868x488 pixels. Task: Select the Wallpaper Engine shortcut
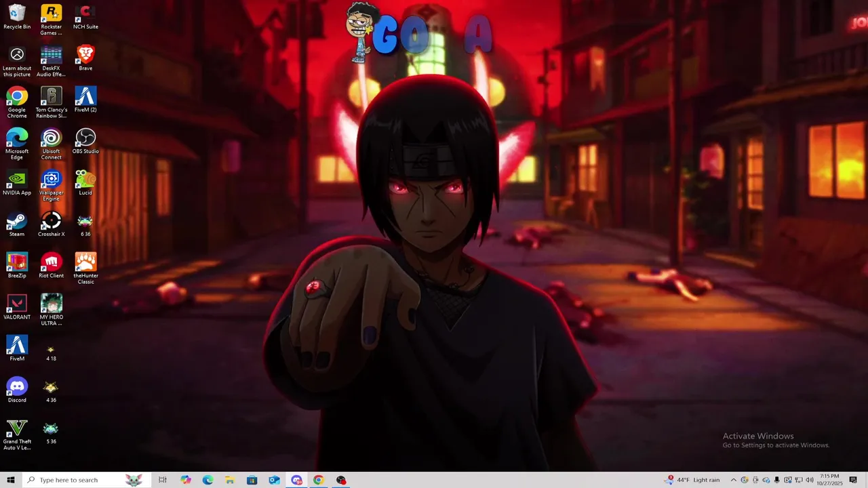point(51,186)
